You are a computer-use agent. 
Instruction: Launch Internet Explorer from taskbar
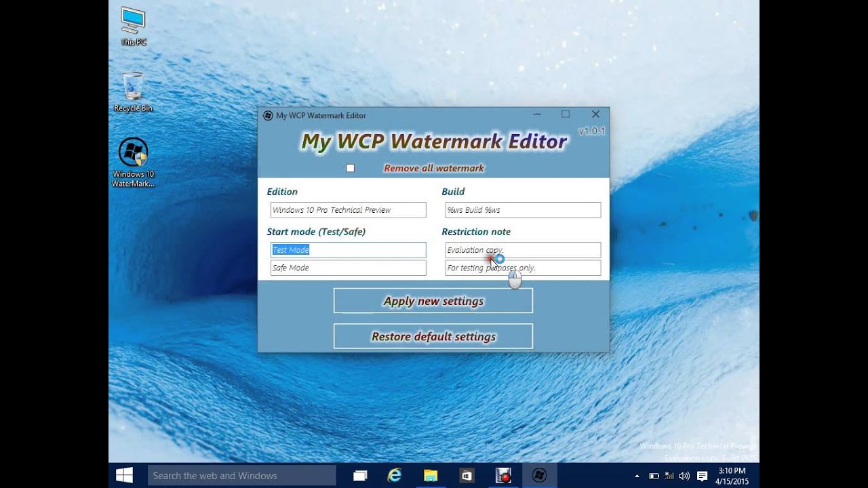pyautogui.click(x=395, y=476)
